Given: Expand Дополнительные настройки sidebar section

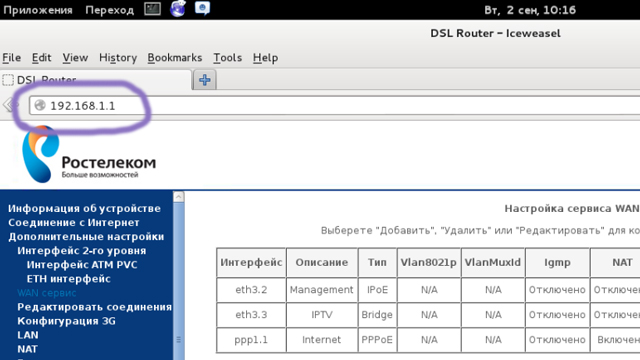Looking at the screenshot, I should [86, 236].
